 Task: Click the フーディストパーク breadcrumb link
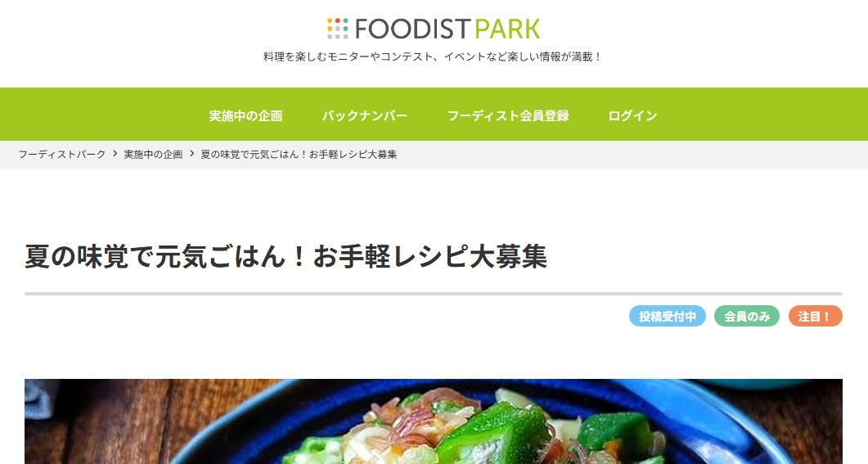coord(62,155)
